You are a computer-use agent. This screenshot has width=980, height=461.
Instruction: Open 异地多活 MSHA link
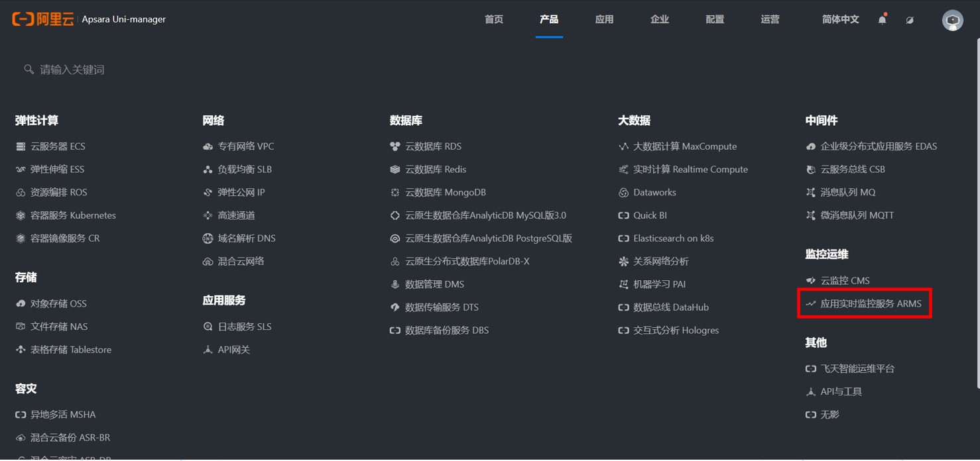(63, 415)
